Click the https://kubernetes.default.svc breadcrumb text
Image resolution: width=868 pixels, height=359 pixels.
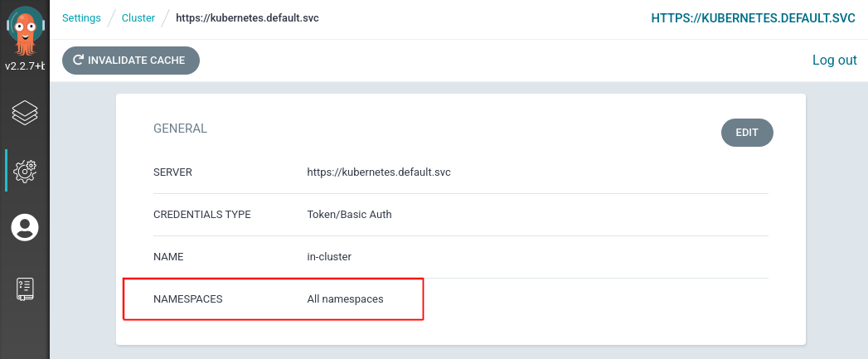tap(247, 18)
